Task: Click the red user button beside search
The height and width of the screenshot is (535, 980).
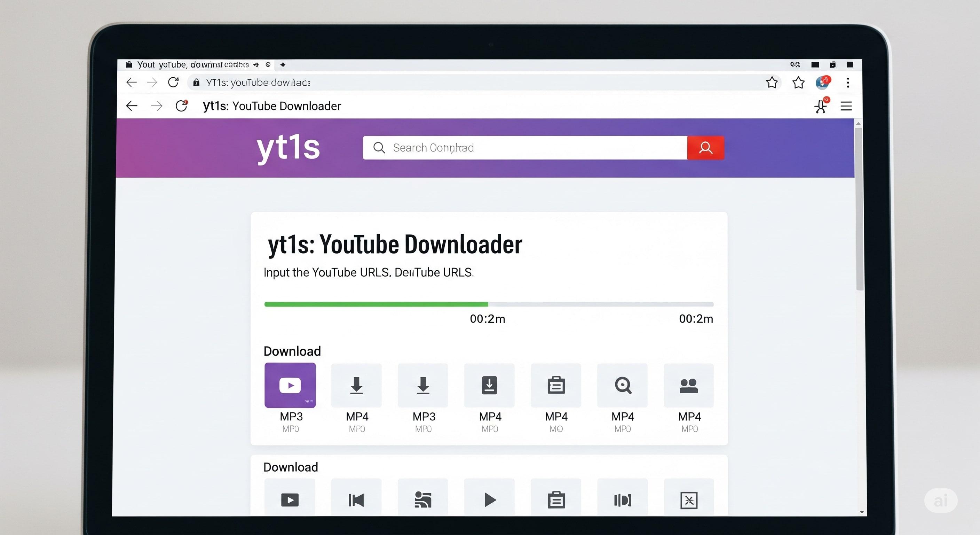Action: 705,148
